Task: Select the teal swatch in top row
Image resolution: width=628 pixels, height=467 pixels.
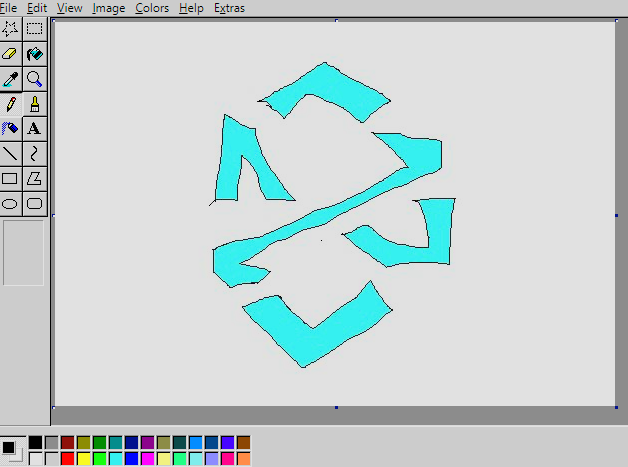Action: point(116,443)
